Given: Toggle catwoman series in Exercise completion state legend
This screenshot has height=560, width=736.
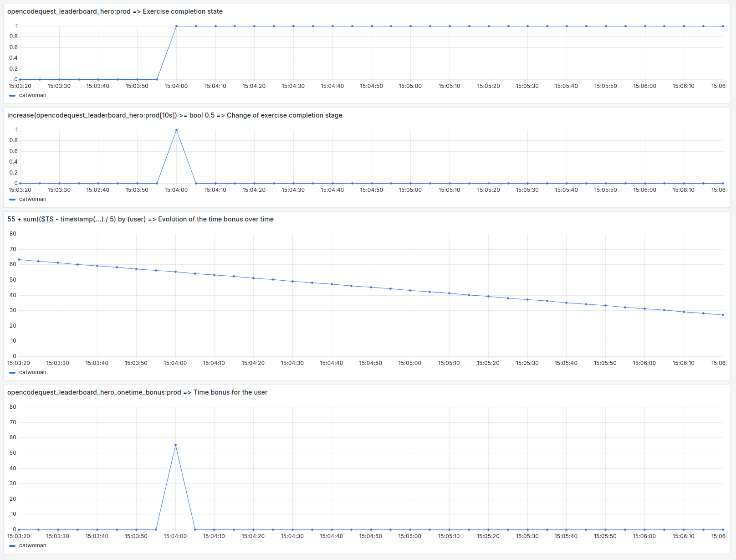Looking at the screenshot, I should pyautogui.click(x=32, y=95).
